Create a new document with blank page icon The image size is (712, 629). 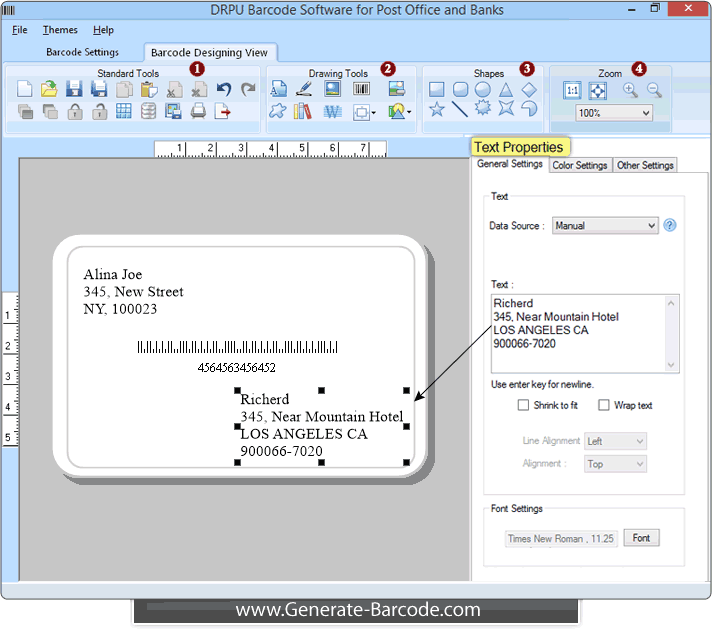click(x=25, y=89)
